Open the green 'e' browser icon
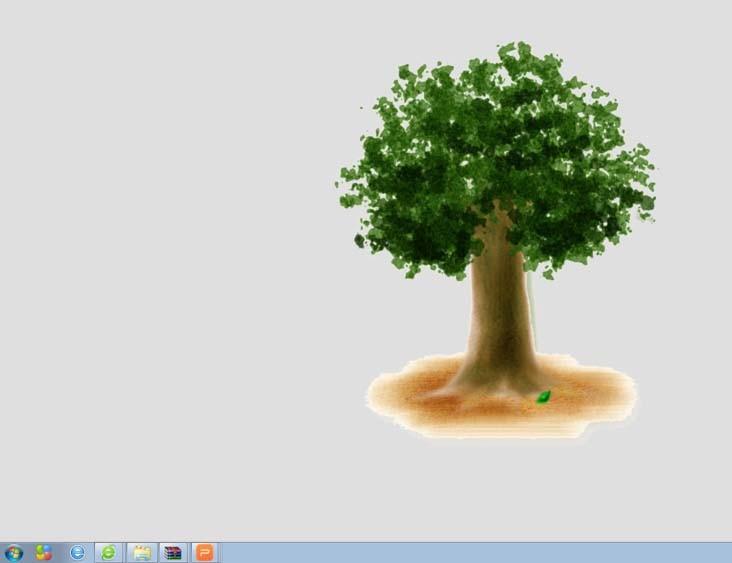This screenshot has width=732, height=563. click(108, 552)
